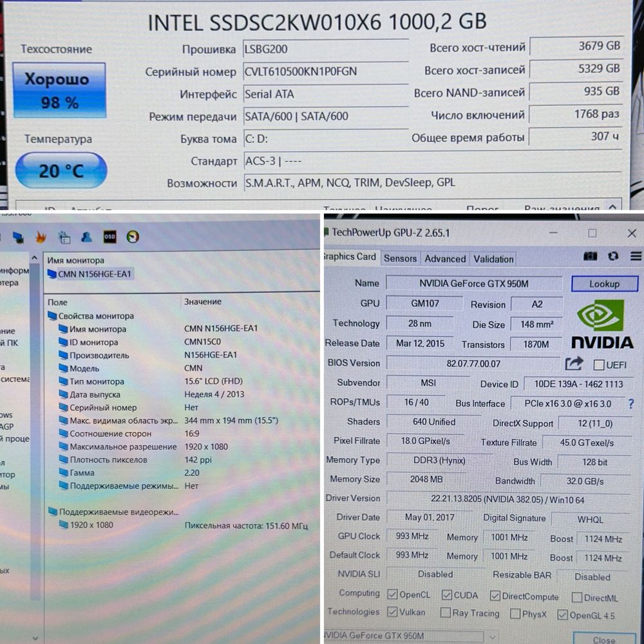Viewport: 644px width, 644px height.
Task: Click the monitor icon beside Гамма
Action: 63,473
